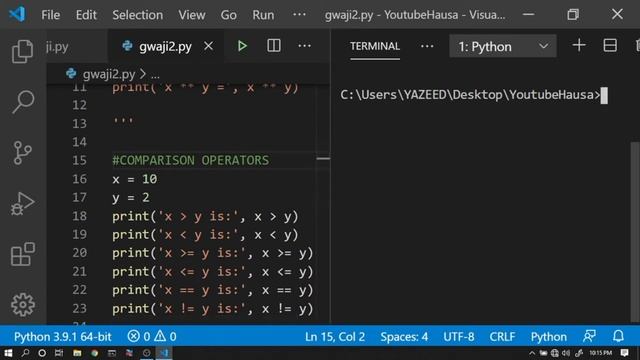
Task: Click the breadcrumb ellipsis after gwaji2.py
Action: point(155,75)
